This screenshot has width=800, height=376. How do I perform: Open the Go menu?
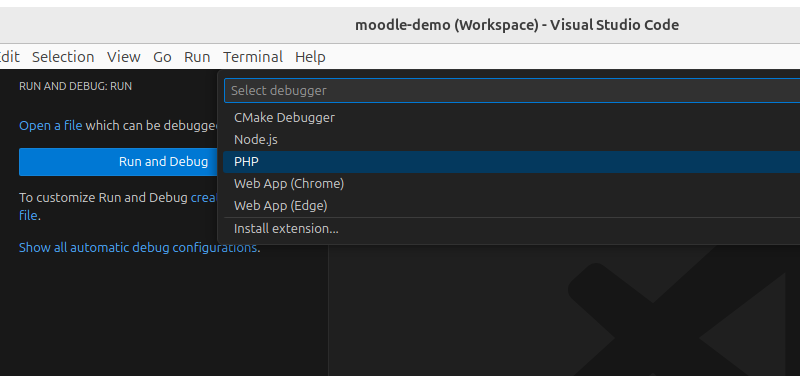162,57
